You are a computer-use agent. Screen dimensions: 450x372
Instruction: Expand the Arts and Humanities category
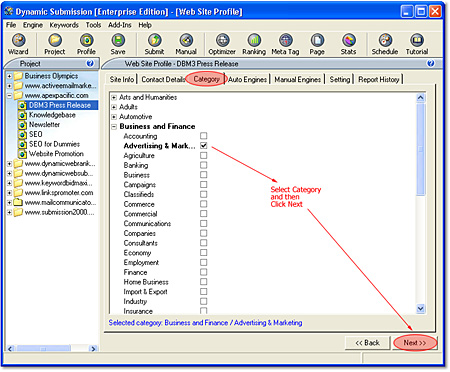coord(114,98)
